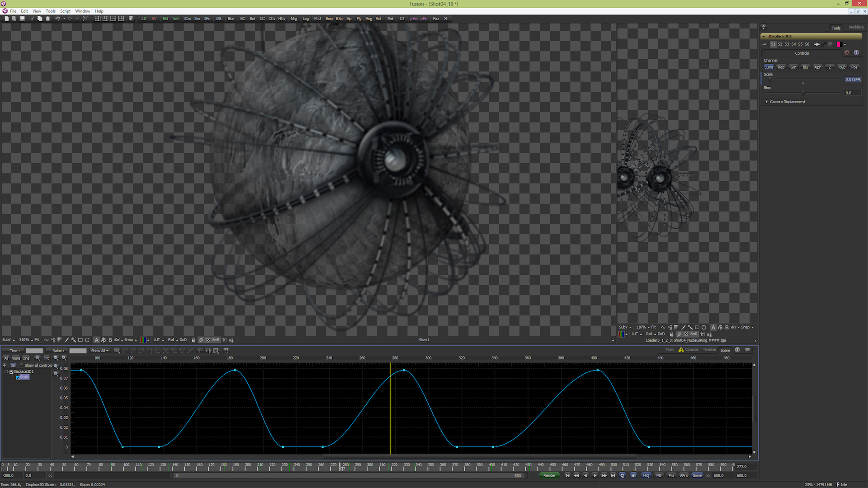Toggle audio mute speaker icon
This screenshot has width=868, height=488.
pyautogui.click(x=633, y=475)
